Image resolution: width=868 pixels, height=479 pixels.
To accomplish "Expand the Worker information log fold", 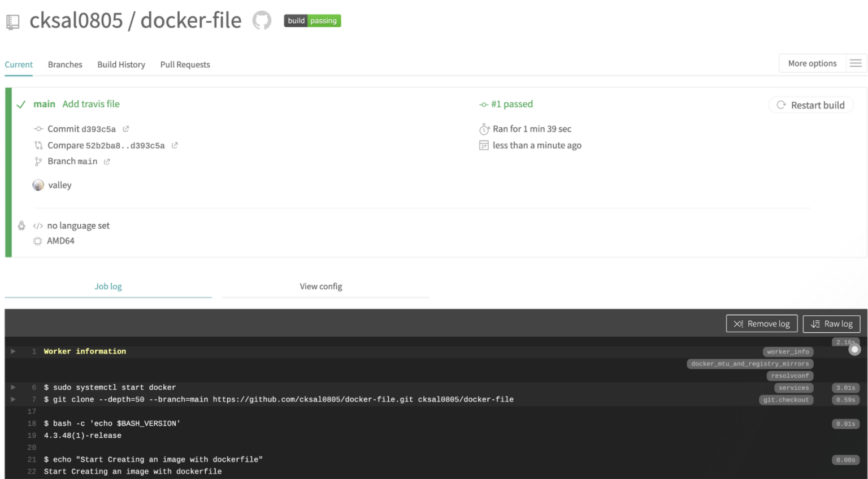I will click(x=13, y=351).
